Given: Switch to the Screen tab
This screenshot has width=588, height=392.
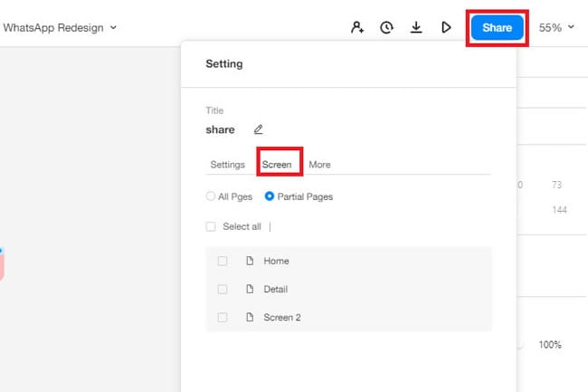Looking at the screenshot, I should (x=277, y=165).
